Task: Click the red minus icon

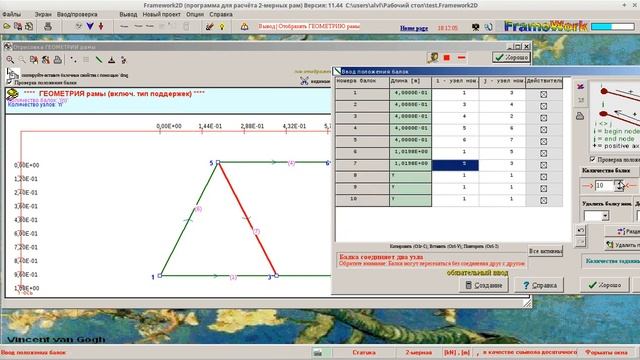Action: pyautogui.click(x=461, y=58)
